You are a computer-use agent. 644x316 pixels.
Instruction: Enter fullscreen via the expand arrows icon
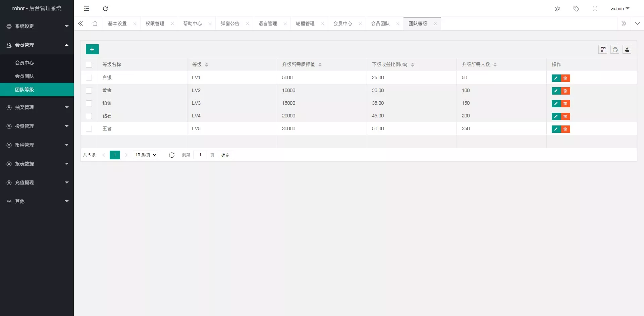[x=595, y=9]
